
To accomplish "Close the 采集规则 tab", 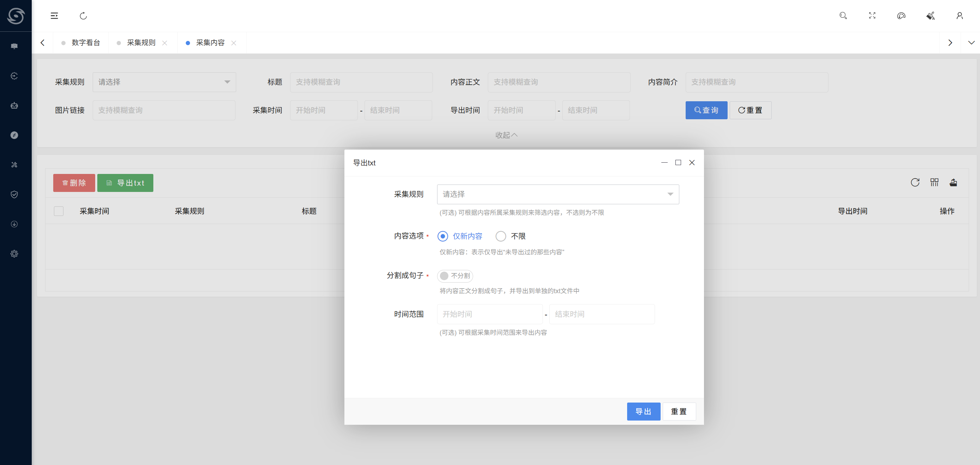I will (165, 43).
